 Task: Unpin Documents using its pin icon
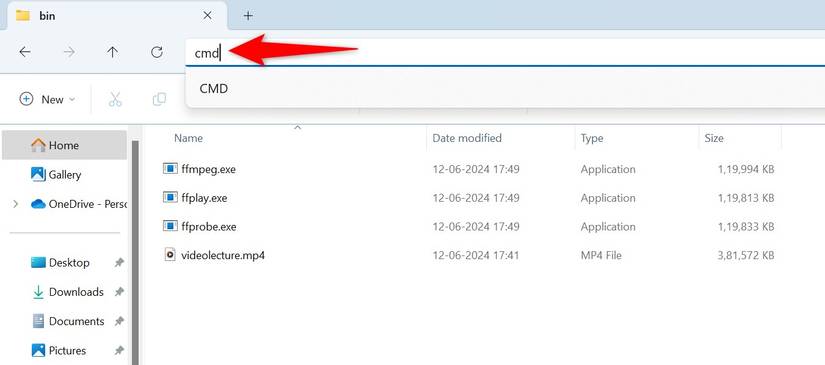pos(119,321)
